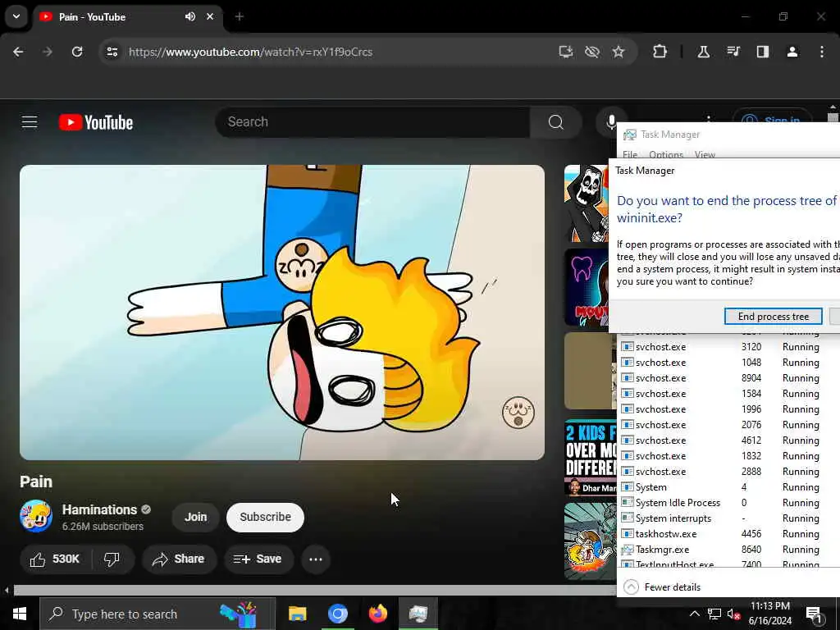Image resolution: width=840 pixels, height=630 pixels.
Task: Open Chrome Labs flask icon
Action: click(703, 52)
